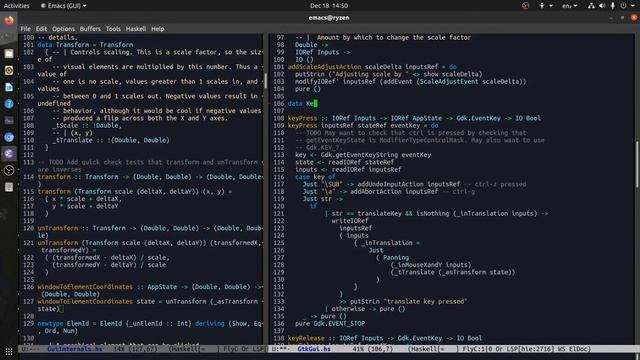Click the right pane scrollbar thumb
Image resolution: width=640 pixels, height=360 pixels.
[x=637, y=163]
